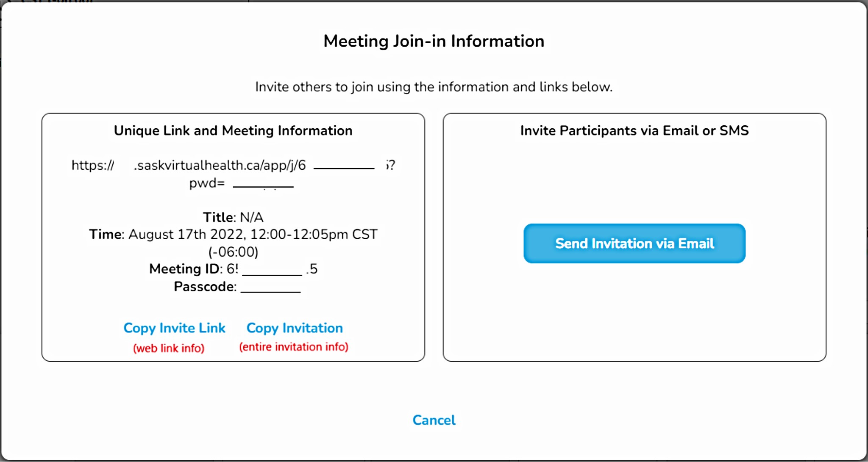The image size is (868, 462).
Task: Click the 'Invite others to join' instruction text
Action: 434,87
